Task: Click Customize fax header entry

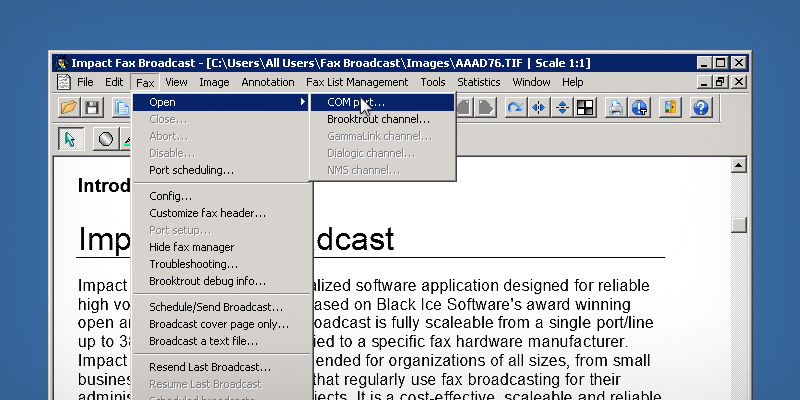Action: pyautogui.click(x=207, y=213)
